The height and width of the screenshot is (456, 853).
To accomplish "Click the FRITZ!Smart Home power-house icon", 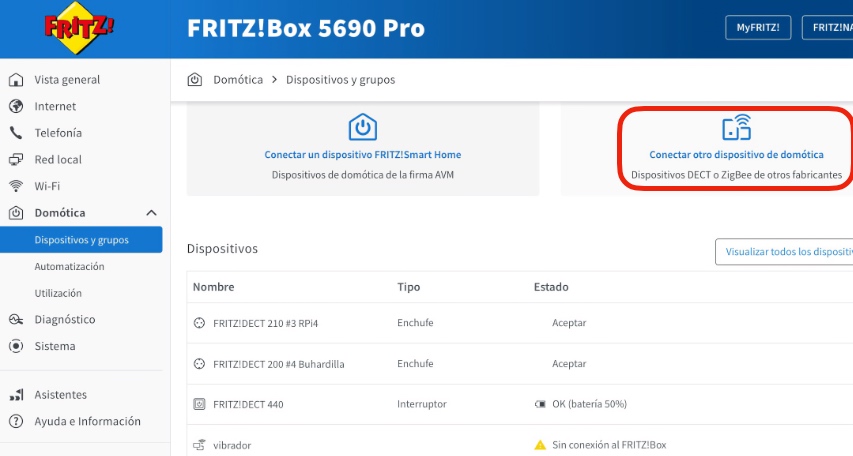I will (362, 127).
